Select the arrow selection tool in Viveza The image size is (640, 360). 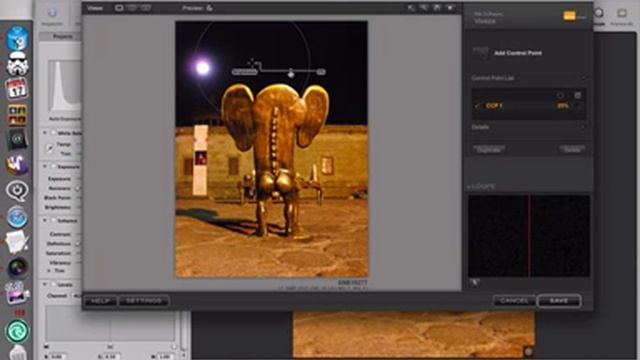pos(411,8)
